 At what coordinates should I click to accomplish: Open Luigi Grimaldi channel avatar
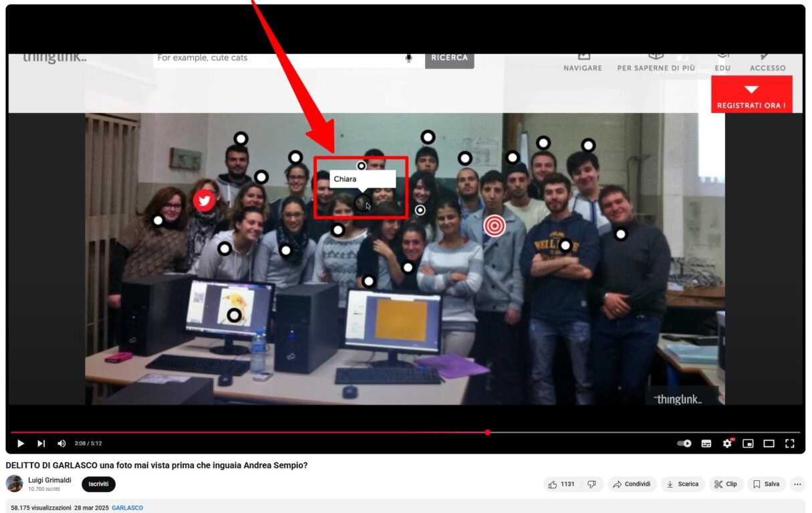[x=14, y=484]
